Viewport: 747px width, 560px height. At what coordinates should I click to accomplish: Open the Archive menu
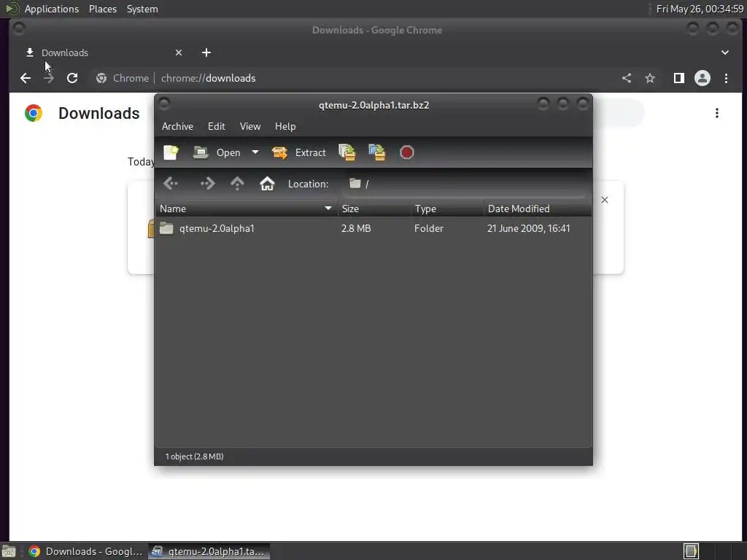[x=177, y=126]
